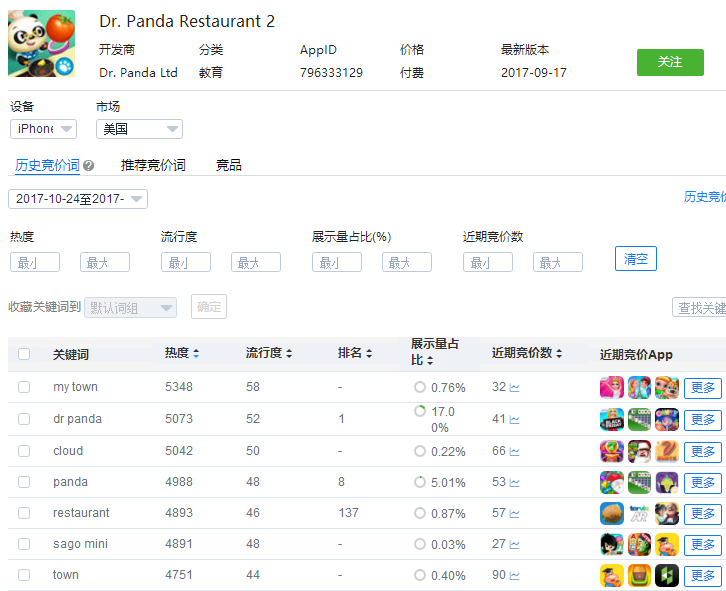Click black green app icon in town row
Image resolution: width=726 pixels, height=591 pixels.
coord(667,575)
